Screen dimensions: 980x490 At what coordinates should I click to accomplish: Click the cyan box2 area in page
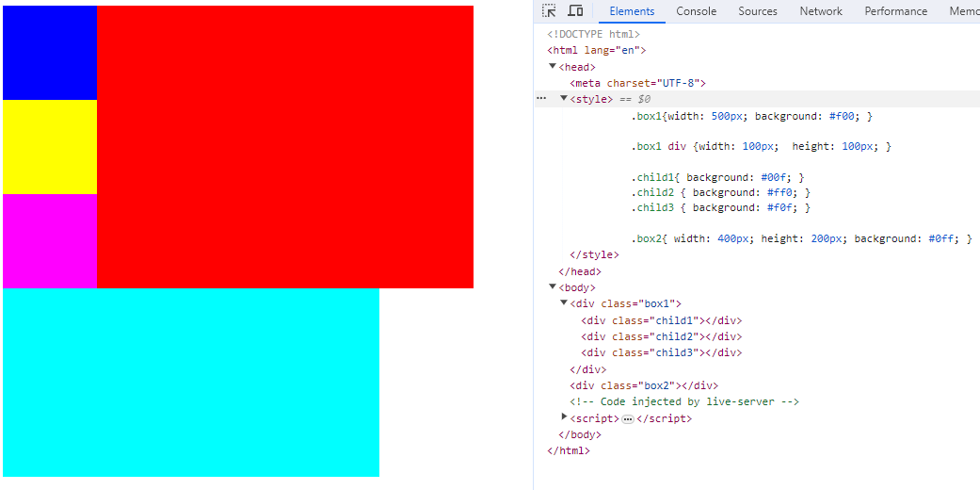[x=191, y=383]
